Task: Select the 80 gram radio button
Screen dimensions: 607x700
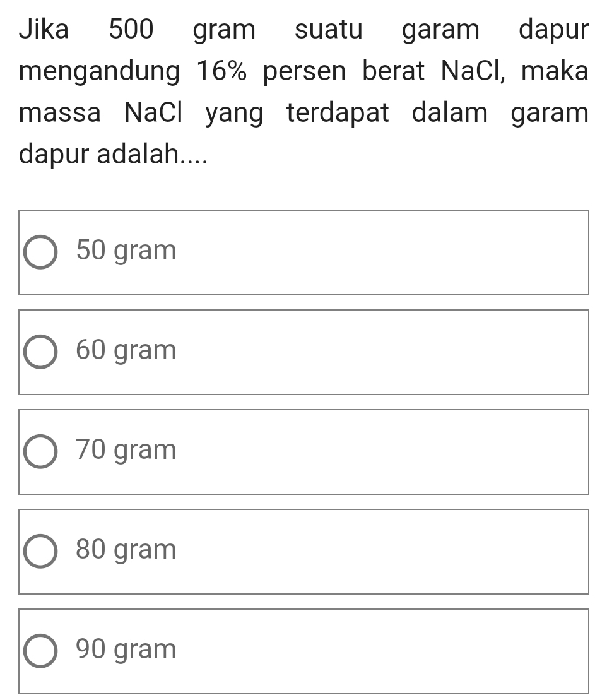Action: pyautogui.click(x=40, y=550)
